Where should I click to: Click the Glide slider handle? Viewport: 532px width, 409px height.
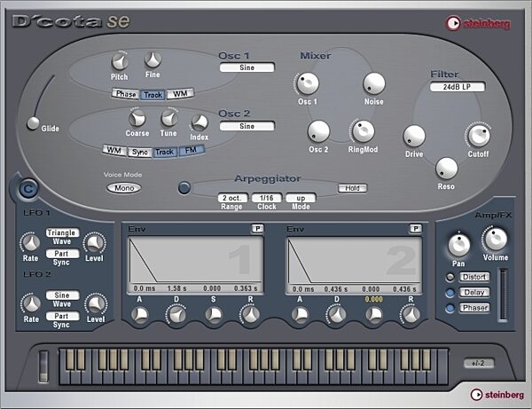pyautogui.click(x=33, y=123)
